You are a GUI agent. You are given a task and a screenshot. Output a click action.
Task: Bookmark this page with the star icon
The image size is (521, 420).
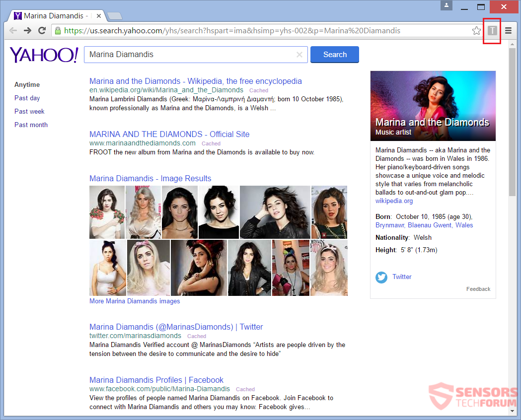click(x=476, y=31)
